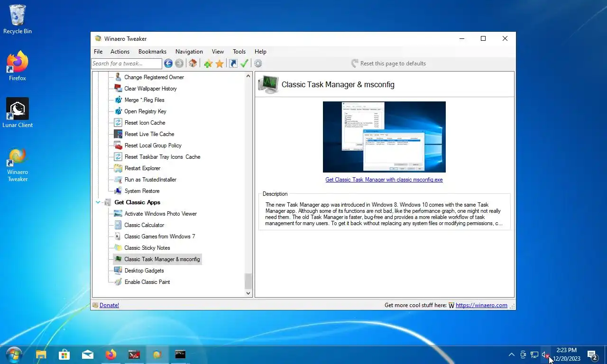This screenshot has width=607, height=364.
Task: Open the Tools menu
Action: pyautogui.click(x=239, y=52)
